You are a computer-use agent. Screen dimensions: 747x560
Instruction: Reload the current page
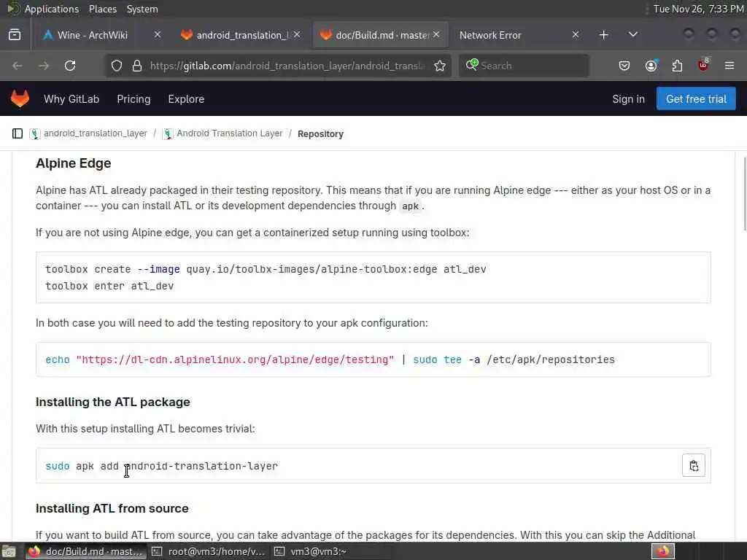70,66
